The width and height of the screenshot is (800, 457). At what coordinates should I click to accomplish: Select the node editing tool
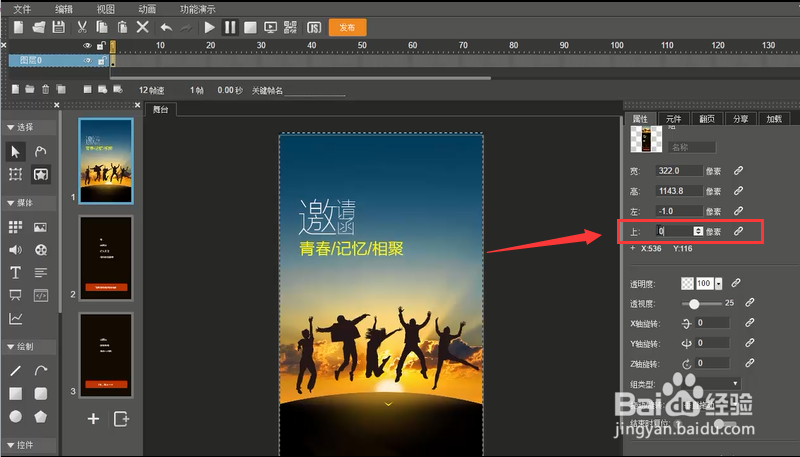tap(40, 151)
